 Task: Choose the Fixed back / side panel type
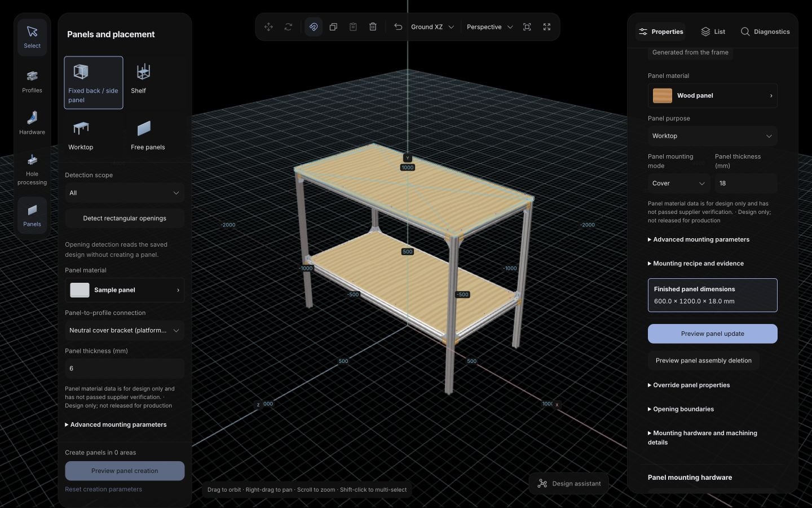94,82
